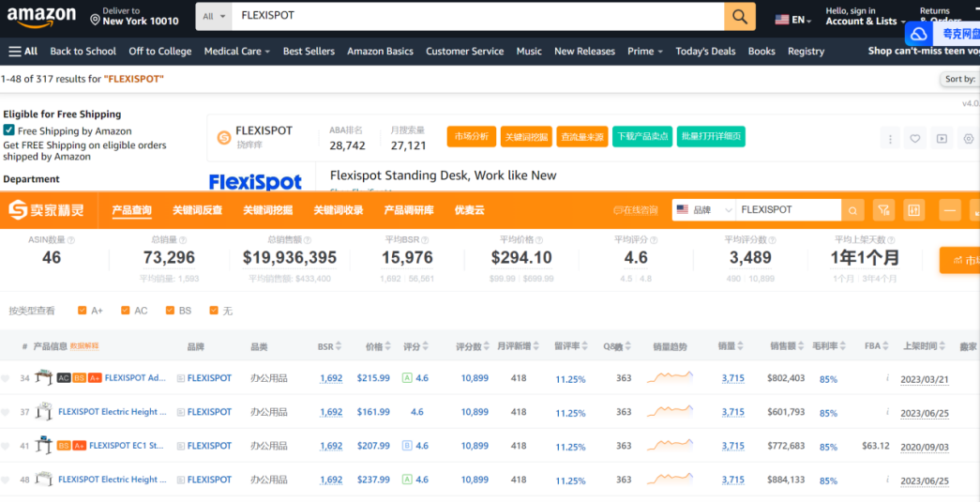Expand the Sort by dropdown
980x503 pixels.
960,80
